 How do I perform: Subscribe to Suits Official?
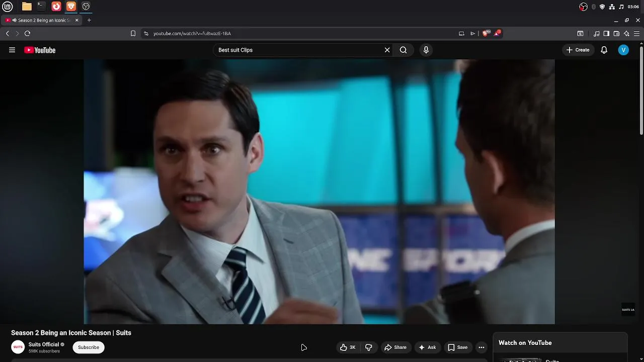point(89,347)
